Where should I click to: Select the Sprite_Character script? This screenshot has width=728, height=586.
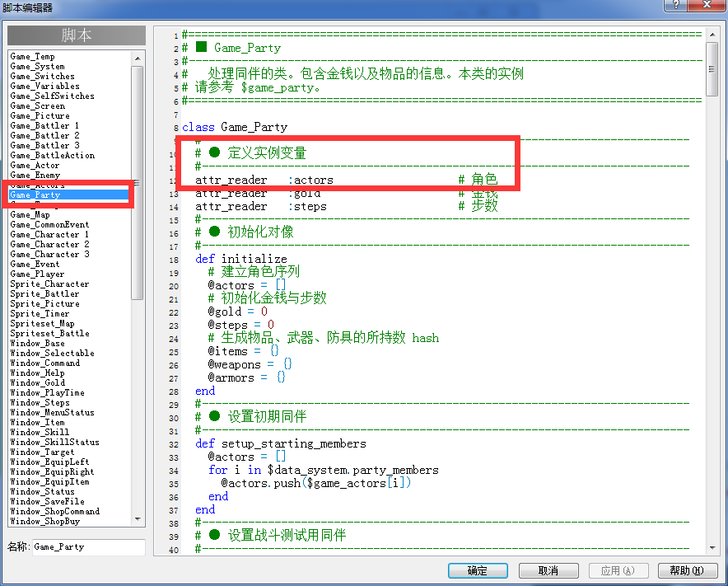pyautogui.click(x=49, y=284)
